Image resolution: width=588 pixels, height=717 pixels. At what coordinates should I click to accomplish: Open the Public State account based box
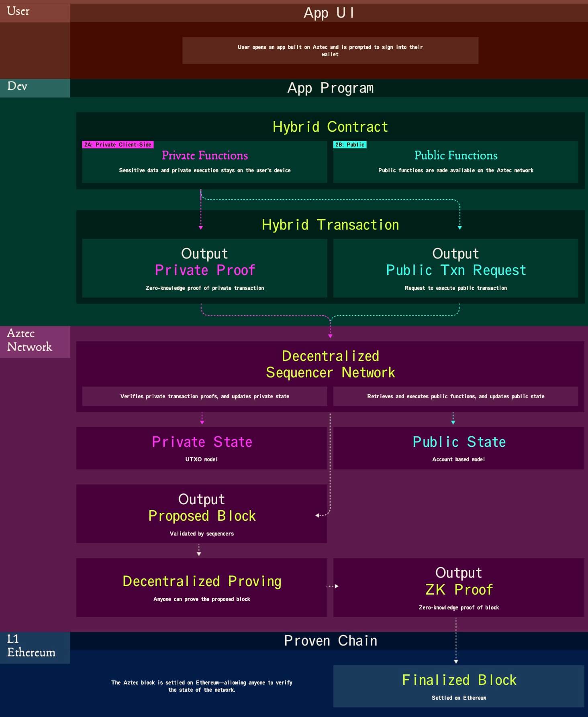coord(458,448)
